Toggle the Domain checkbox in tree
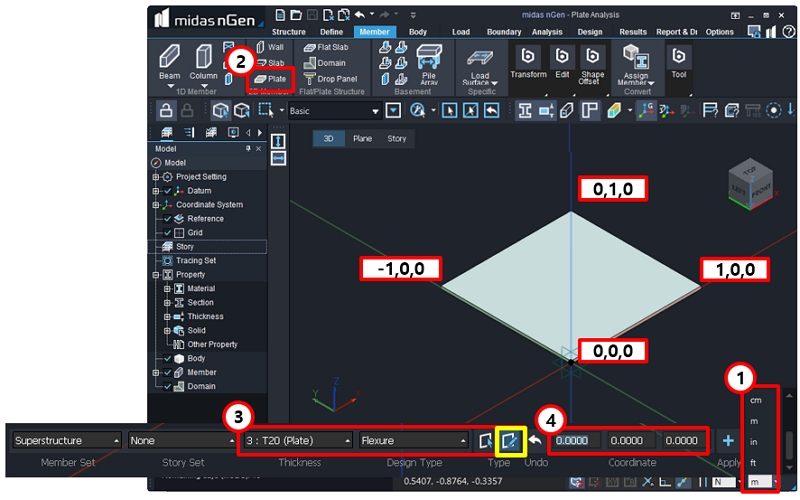Screen dimensions: 800x500 [x=167, y=386]
